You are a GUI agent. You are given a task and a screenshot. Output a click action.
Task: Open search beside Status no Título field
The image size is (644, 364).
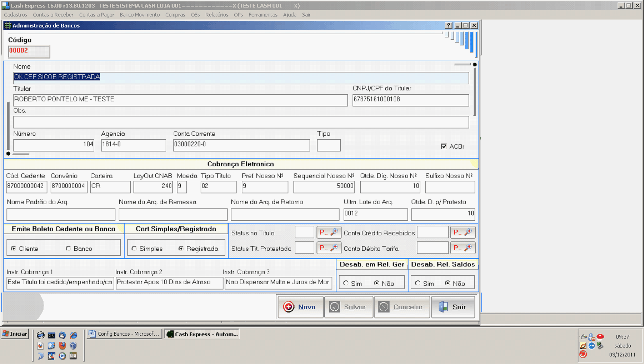(x=329, y=232)
